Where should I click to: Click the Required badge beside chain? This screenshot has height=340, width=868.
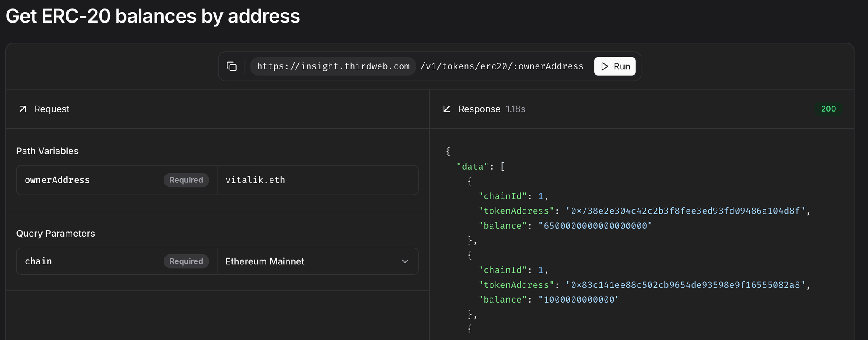coord(186,261)
